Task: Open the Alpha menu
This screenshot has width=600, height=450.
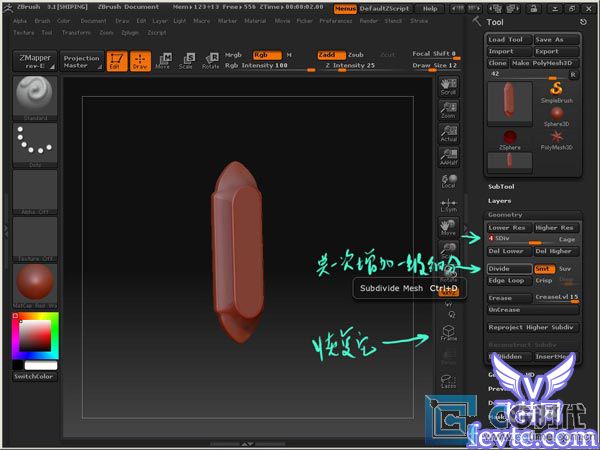Action: pos(20,21)
